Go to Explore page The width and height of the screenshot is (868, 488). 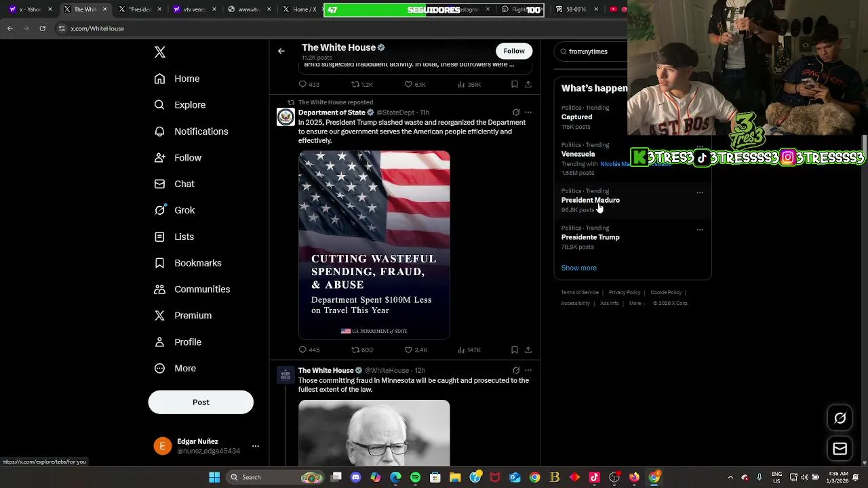tap(180, 105)
